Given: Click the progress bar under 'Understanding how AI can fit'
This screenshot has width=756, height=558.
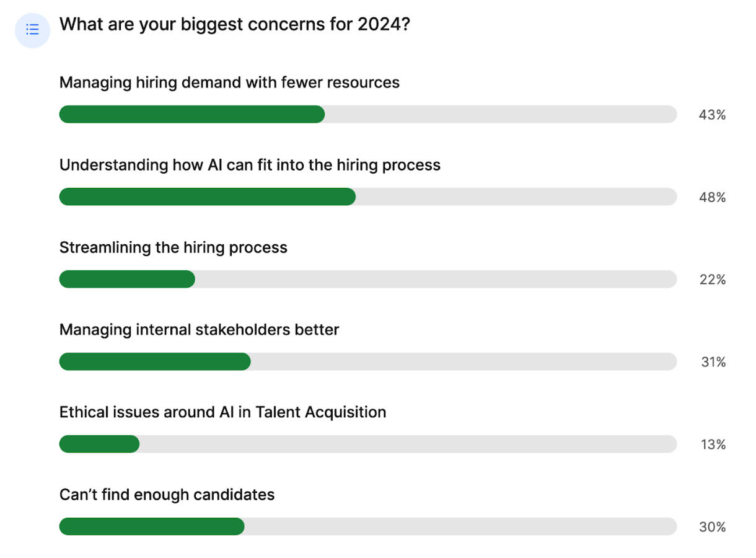Looking at the screenshot, I should 208,197.
